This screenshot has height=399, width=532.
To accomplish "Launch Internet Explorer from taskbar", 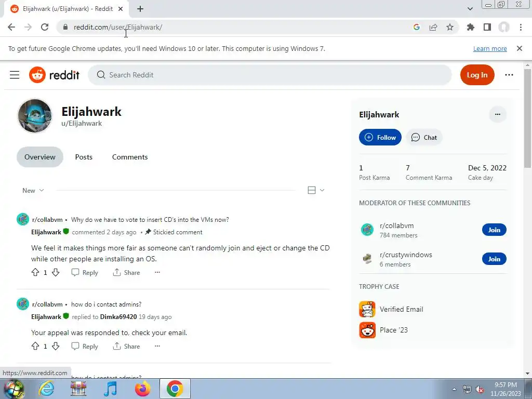I will click(46, 389).
